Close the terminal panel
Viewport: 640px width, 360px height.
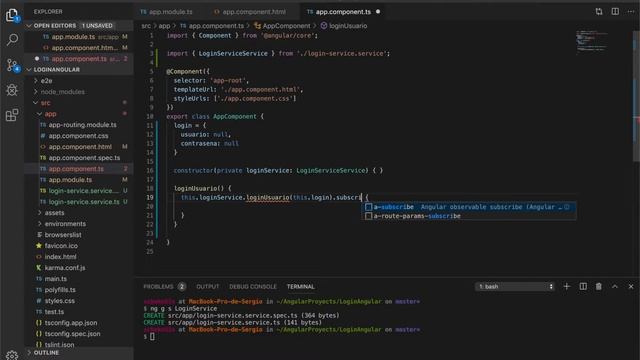pos(631,287)
